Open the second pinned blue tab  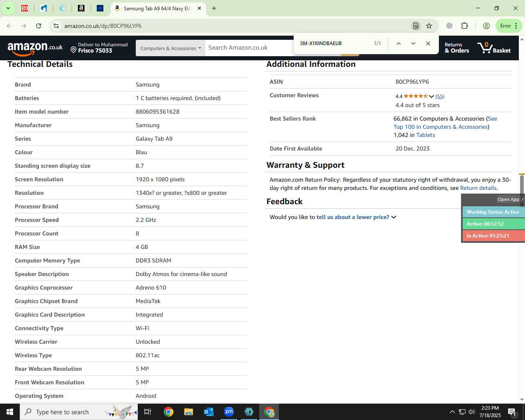pos(43,8)
